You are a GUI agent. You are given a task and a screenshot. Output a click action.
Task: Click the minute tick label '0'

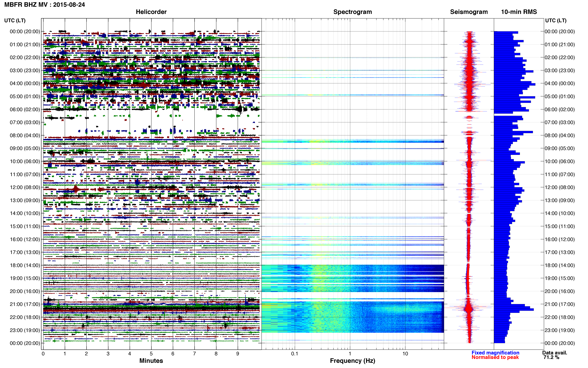(x=43, y=354)
